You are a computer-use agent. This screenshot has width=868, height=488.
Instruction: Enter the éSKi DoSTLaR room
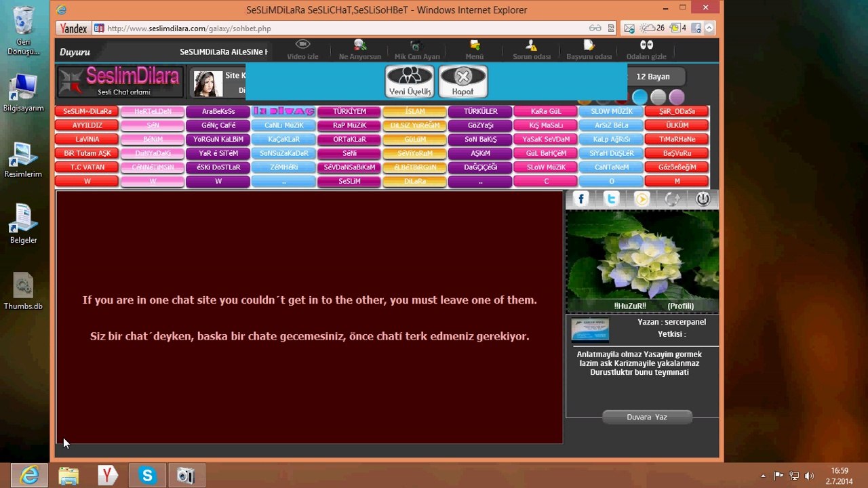click(x=218, y=167)
